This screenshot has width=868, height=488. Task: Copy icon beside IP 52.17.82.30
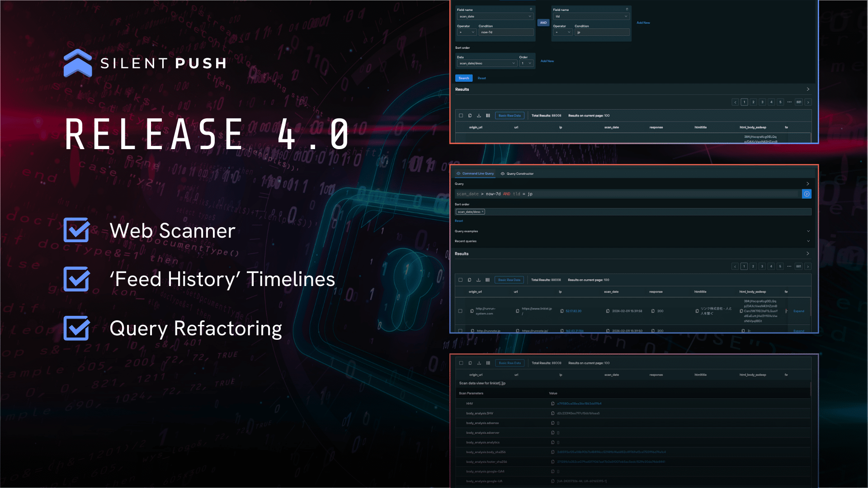(x=562, y=311)
